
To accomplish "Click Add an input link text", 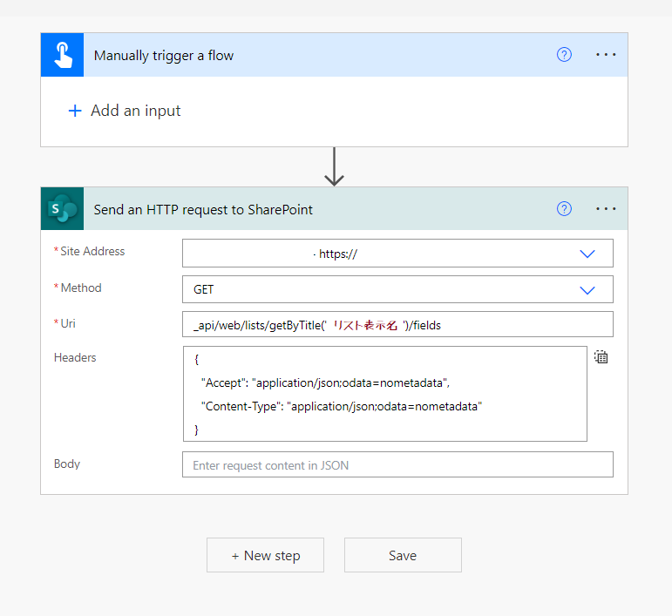I will tap(135, 111).
